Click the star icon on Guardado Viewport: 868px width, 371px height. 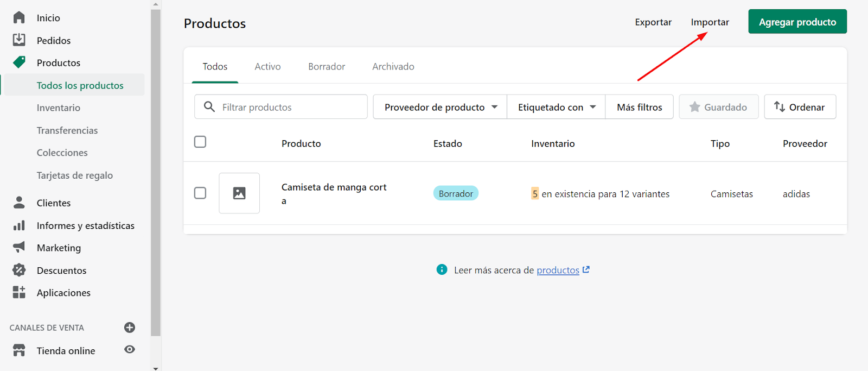coord(694,107)
